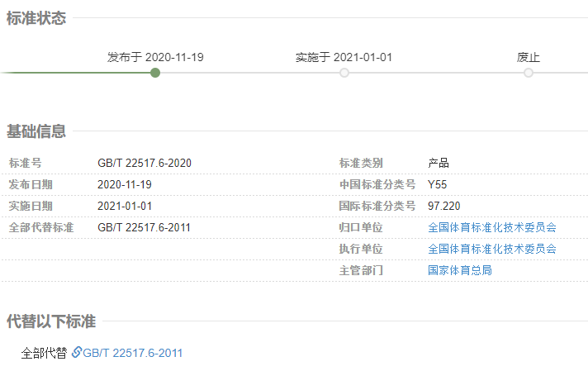Click the 国际标准分类号 value 97.220
Viewport: 588px width, 371px height.
click(x=444, y=206)
